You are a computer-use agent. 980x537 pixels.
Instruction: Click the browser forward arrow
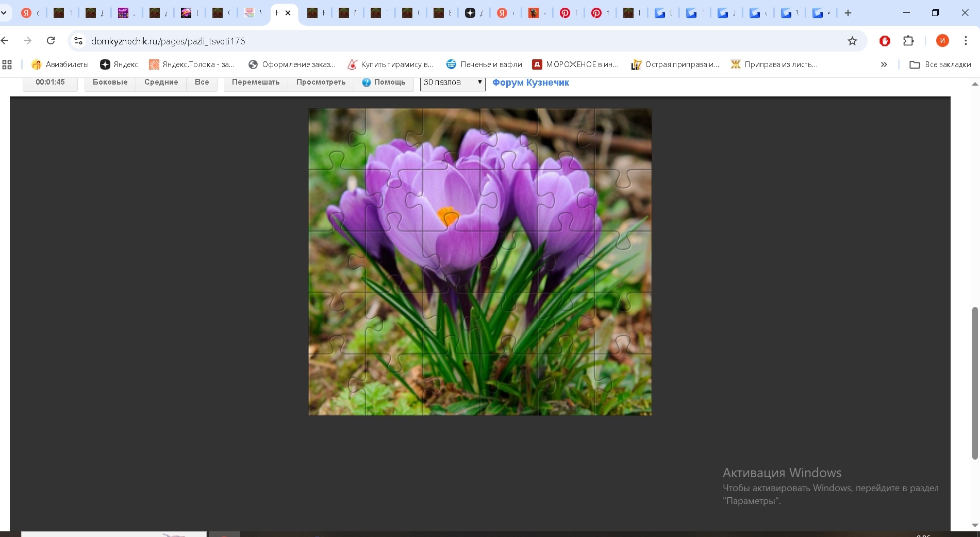tap(28, 41)
